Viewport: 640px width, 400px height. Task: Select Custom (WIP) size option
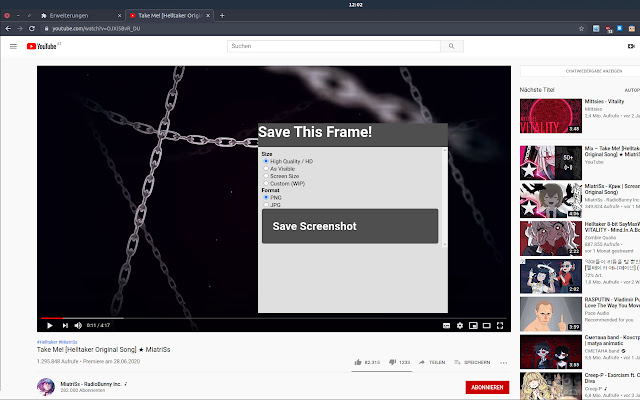tap(266, 183)
